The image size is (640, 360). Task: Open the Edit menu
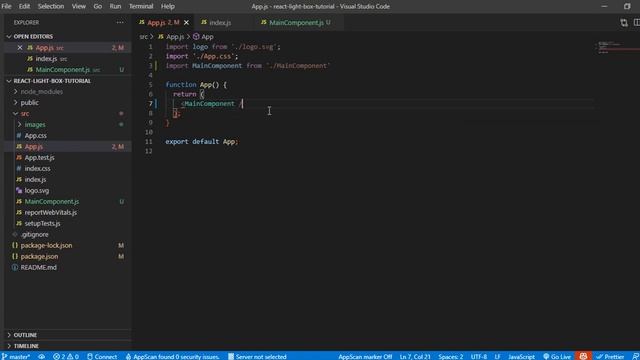pyautogui.click(x=24, y=6)
